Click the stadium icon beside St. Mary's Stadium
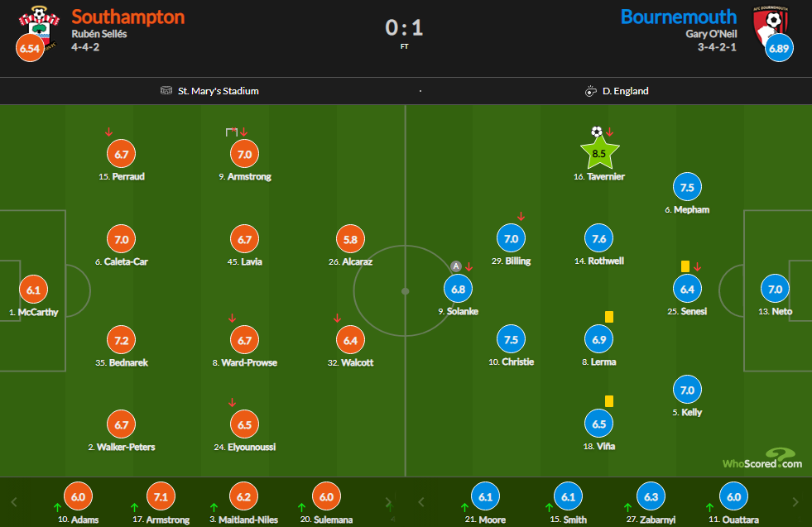 tap(166, 91)
